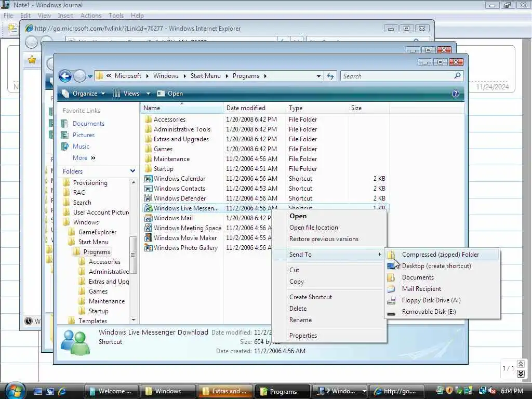
Task: Click Pictures icon in Favorite Links
Action: [64, 135]
